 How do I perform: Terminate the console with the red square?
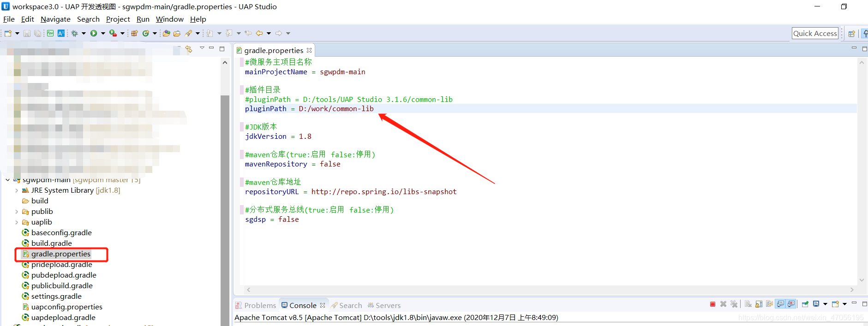coord(712,304)
